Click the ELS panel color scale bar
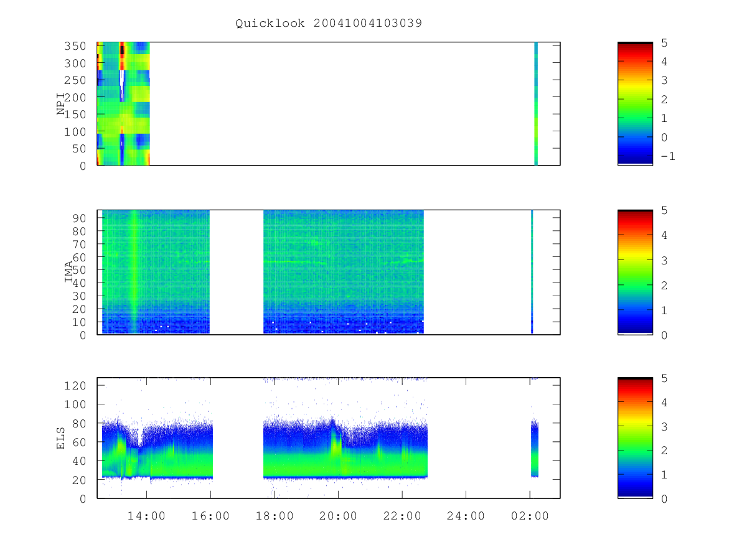 pyautogui.click(x=635, y=437)
